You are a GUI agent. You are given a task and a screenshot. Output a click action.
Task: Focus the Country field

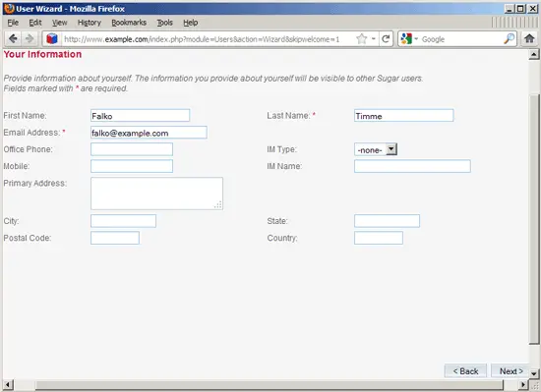point(379,238)
